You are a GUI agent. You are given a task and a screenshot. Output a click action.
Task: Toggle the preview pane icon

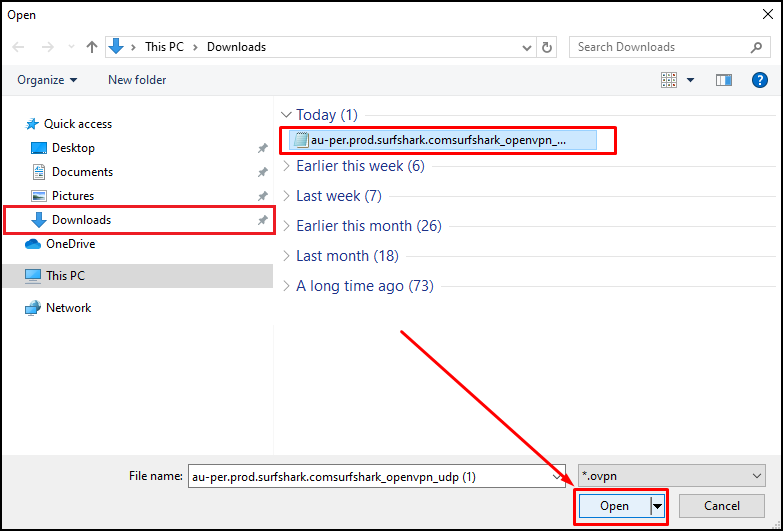coord(723,80)
